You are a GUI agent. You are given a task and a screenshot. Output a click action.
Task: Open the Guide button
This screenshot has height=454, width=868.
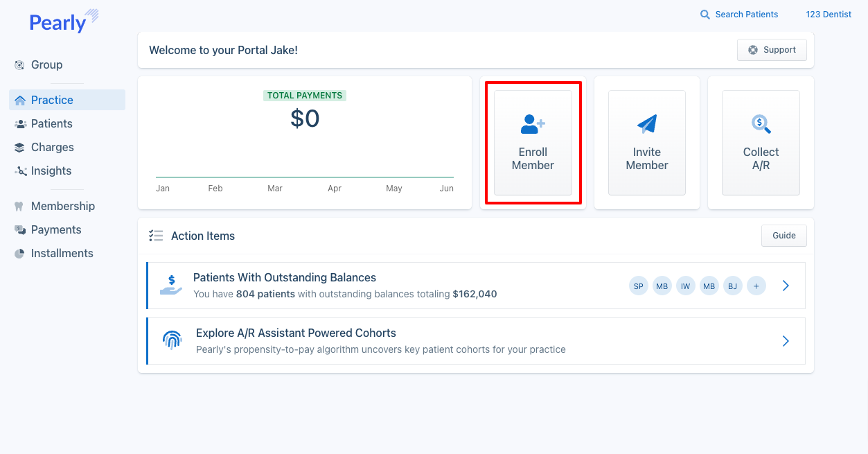click(x=783, y=236)
